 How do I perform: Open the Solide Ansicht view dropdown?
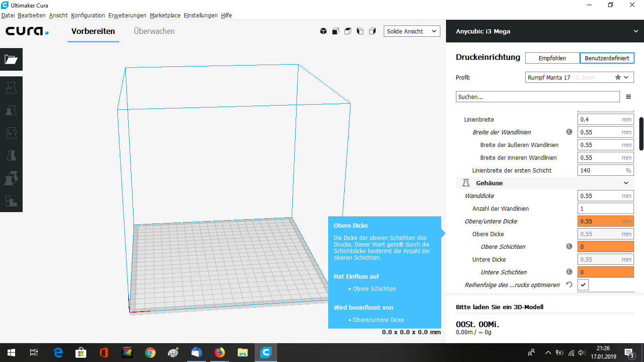[x=412, y=31]
